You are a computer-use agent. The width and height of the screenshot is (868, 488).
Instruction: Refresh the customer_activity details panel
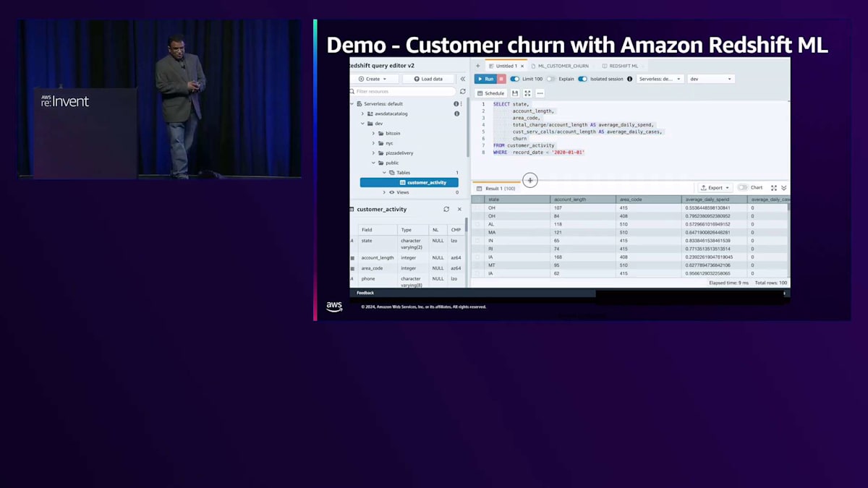(446, 209)
